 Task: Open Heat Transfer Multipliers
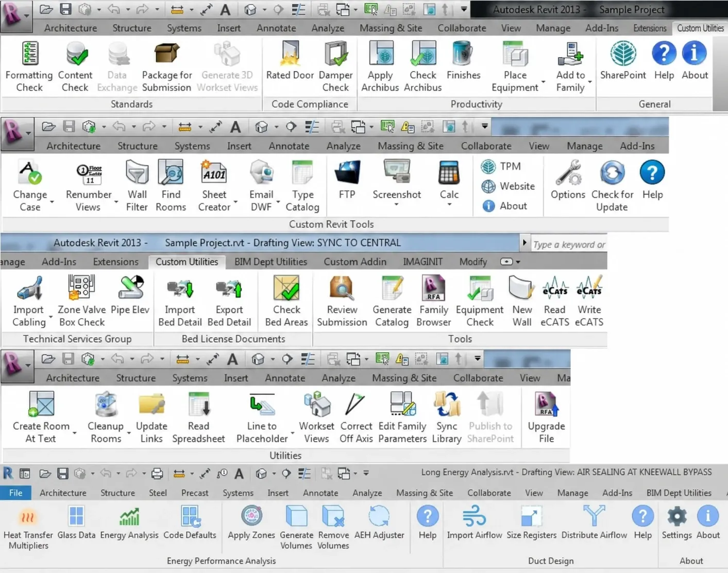pyautogui.click(x=28, y=528)
